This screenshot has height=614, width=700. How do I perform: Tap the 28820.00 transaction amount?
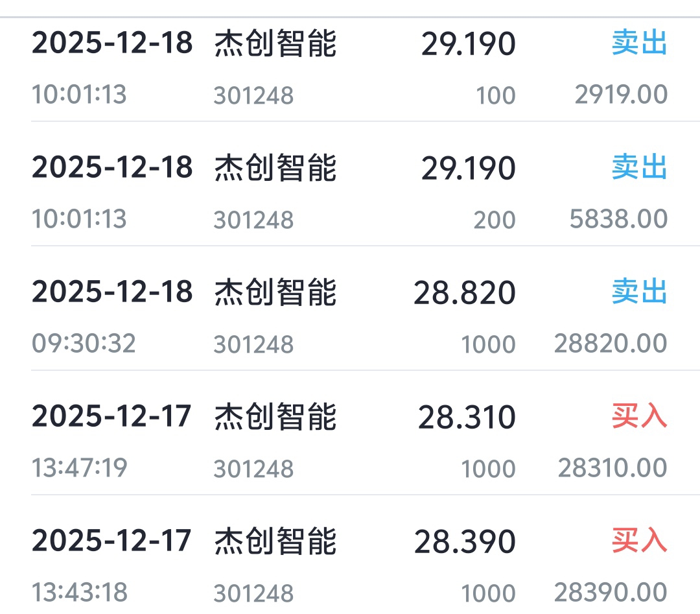point(611,344)
